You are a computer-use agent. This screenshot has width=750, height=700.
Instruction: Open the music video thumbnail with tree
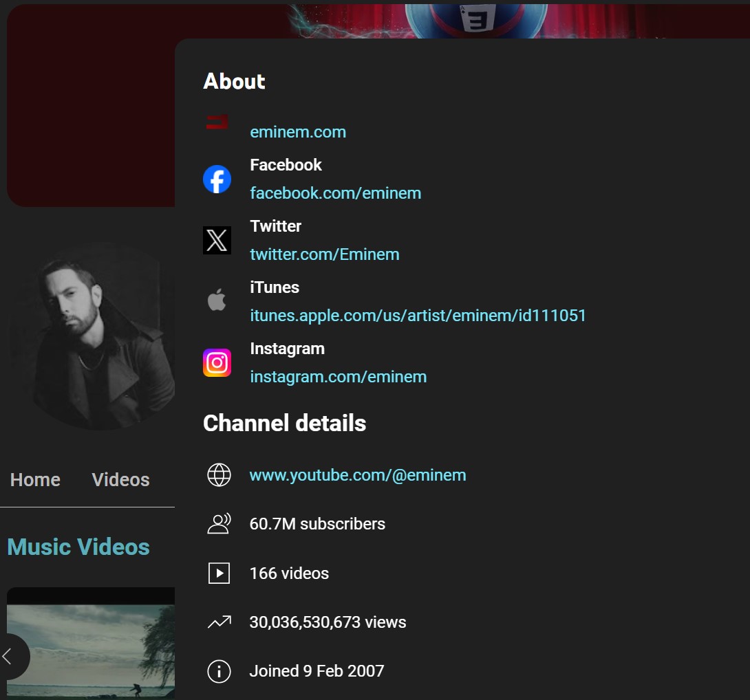pyautogui.click(x=91, y=644)
